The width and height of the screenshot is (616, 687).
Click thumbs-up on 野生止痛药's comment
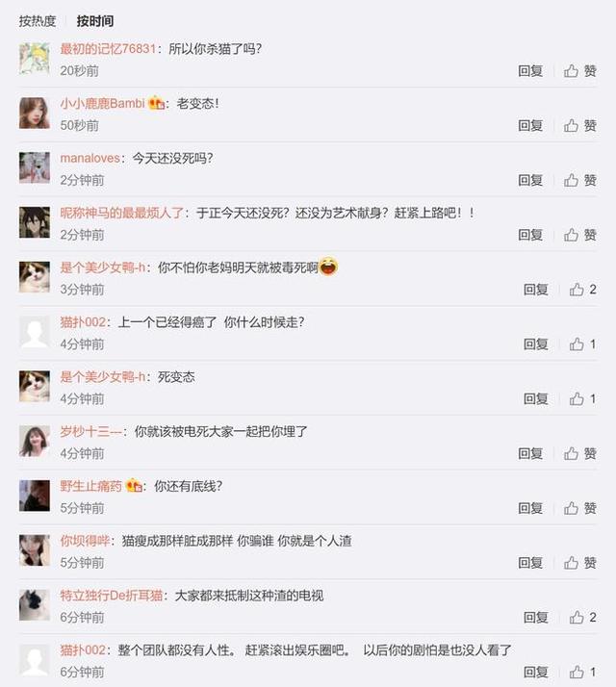[x=579, y=508]
